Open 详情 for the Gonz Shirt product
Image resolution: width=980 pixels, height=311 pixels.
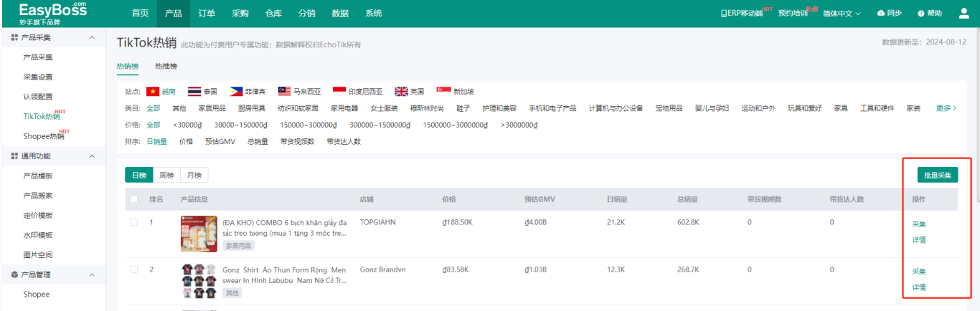tap(919, 287)
